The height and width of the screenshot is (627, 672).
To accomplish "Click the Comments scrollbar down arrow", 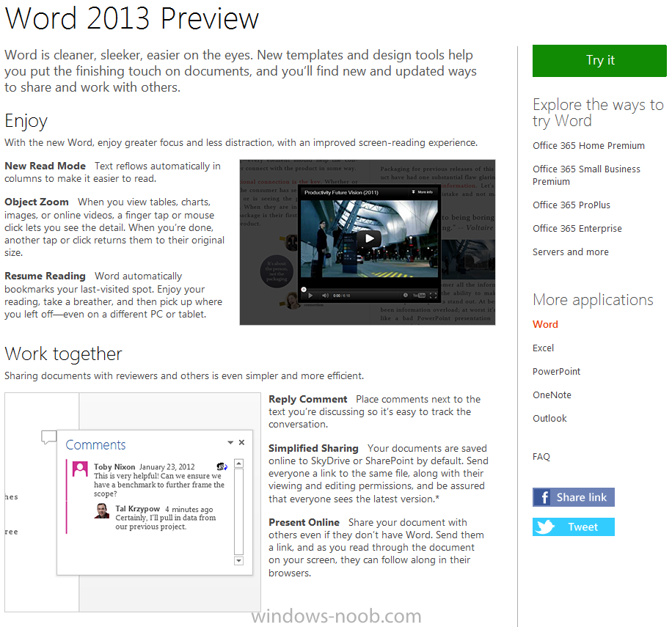I will (238, 560).
